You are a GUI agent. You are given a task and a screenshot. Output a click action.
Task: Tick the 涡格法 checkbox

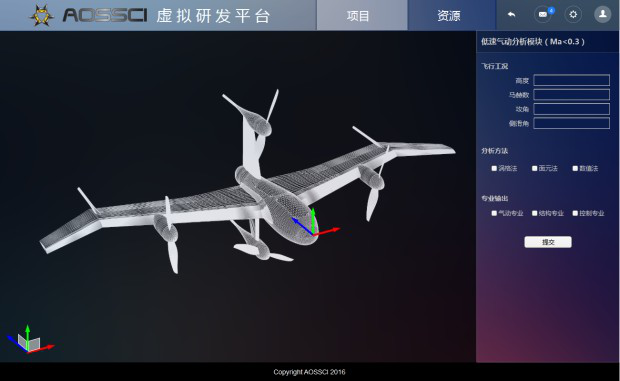pos(494,168)
